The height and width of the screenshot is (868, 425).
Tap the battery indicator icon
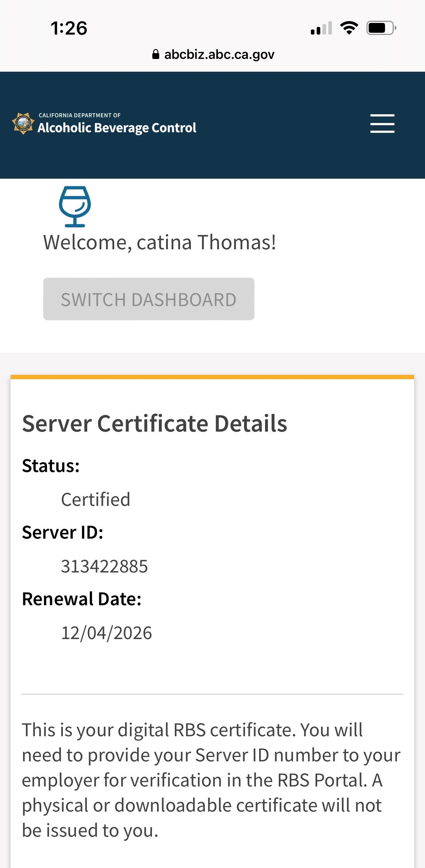pos(381,28)
